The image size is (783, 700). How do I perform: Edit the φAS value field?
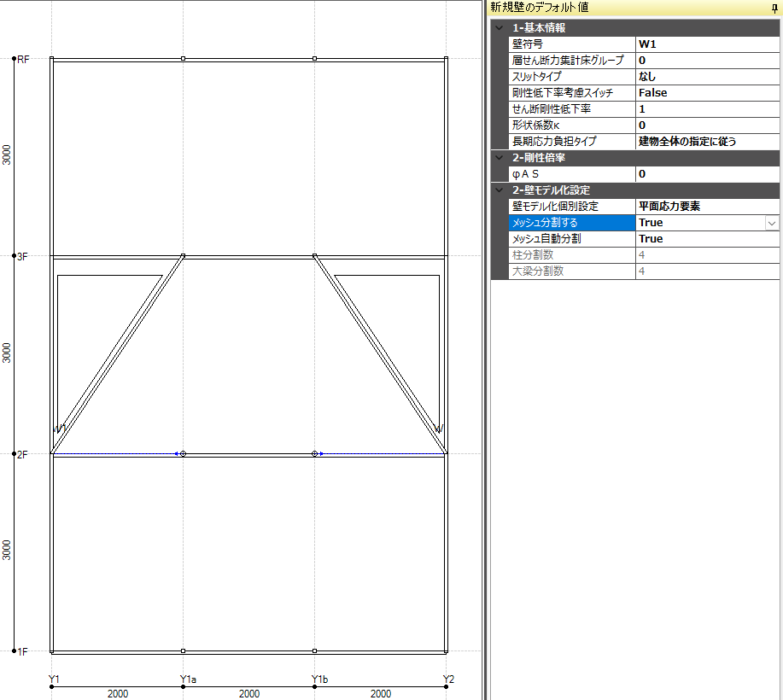(707, 174)
